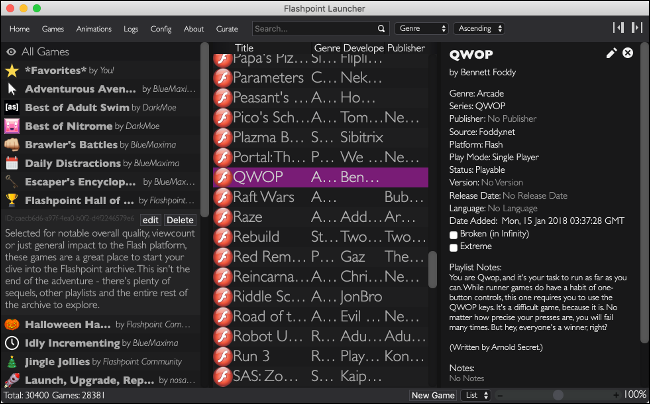Delete the Flashpoint Hall of Fame playlist
650x404 pixels.
click(180, 219)
